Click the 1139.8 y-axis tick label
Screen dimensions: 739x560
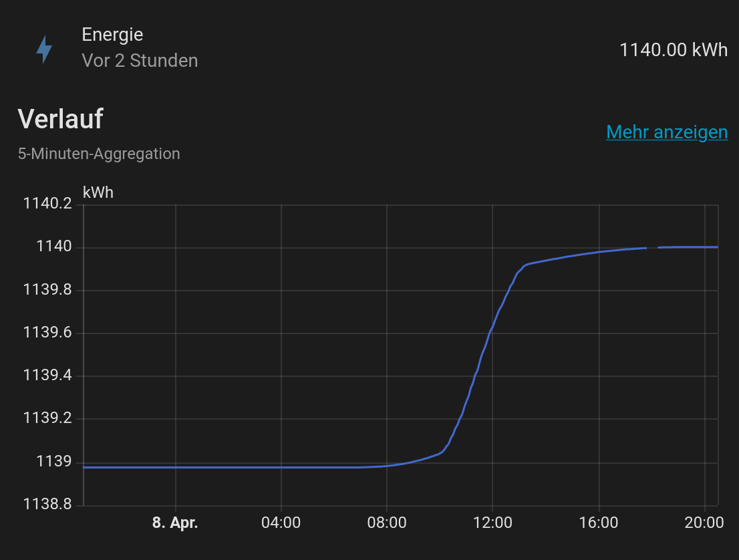coord(47,290)
